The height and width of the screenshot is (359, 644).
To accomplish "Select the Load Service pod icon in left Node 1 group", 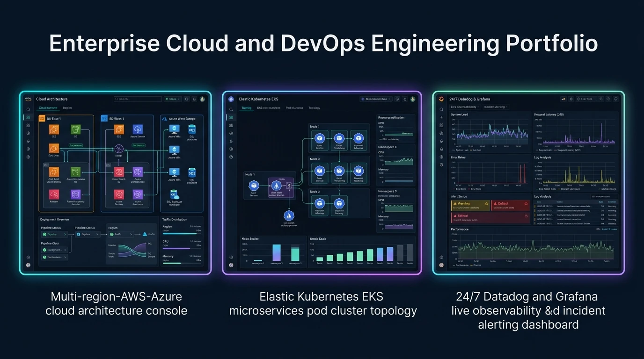I will click(254, 186).
